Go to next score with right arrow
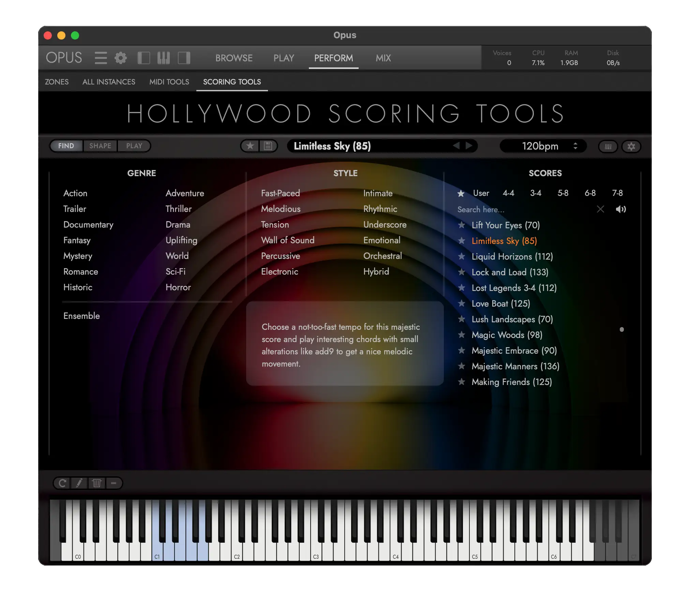The height and width of the screenshot is (616, 690). coord(469,146)
